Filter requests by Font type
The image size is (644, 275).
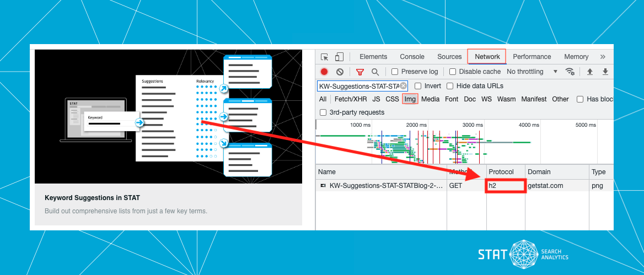tap(452, 99)
